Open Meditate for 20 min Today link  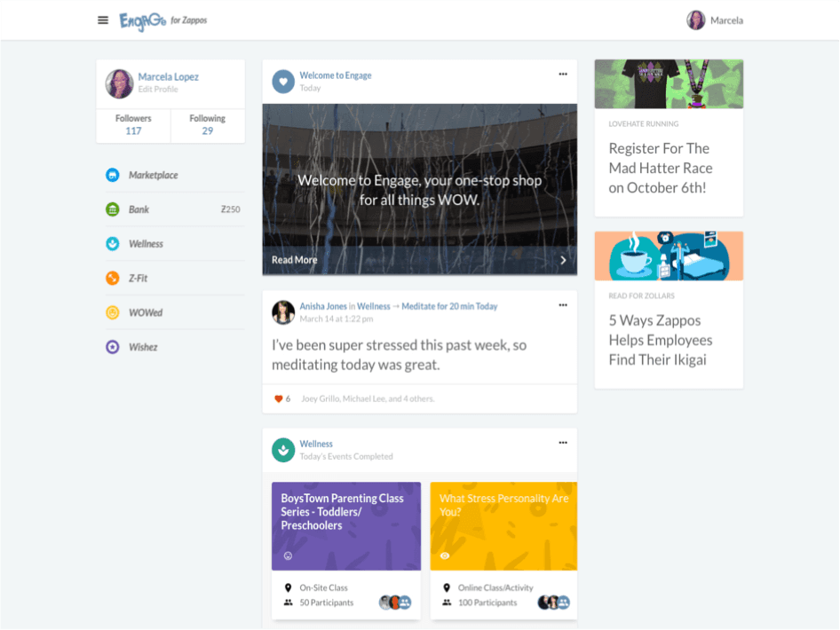pos(449,306)
